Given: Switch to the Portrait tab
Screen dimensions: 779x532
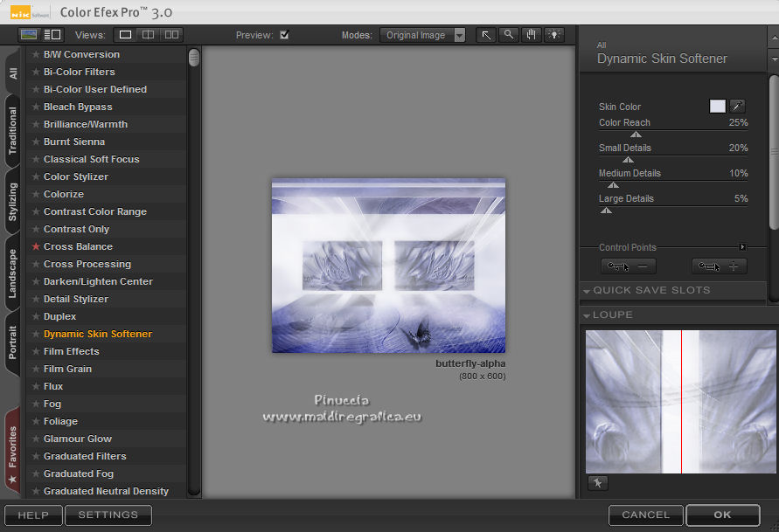Looking at the screenshot, I should click(13, 342).
